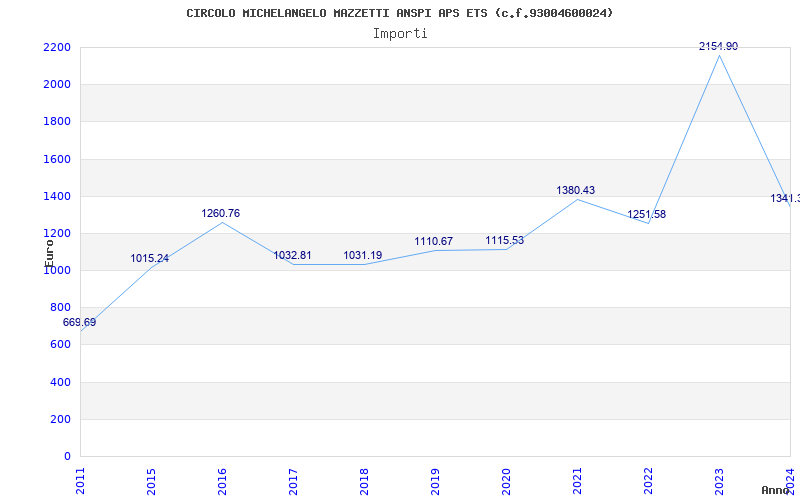The image size is (800, 500).
Task: Click the x-axis year 2011
Action: coord(80,481)
